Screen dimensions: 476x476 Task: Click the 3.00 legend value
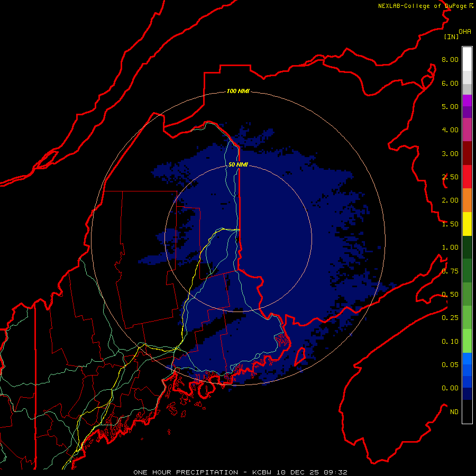[x=450, y=153]
